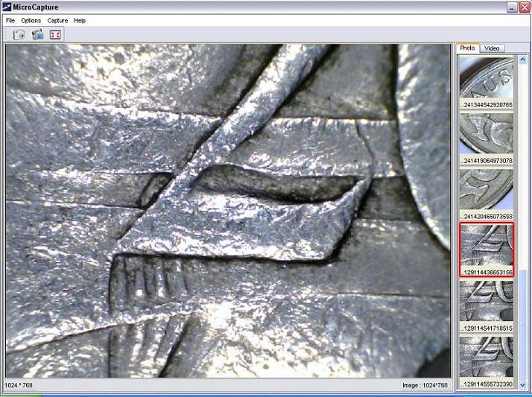532x397 pixels.
Task: Click the photo capture camera icon
Action: 19,34
